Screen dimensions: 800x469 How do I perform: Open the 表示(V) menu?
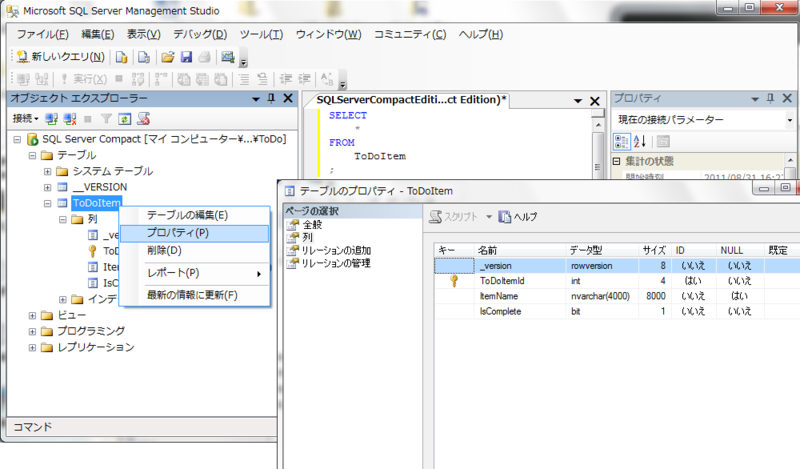[x=143, y=35]
